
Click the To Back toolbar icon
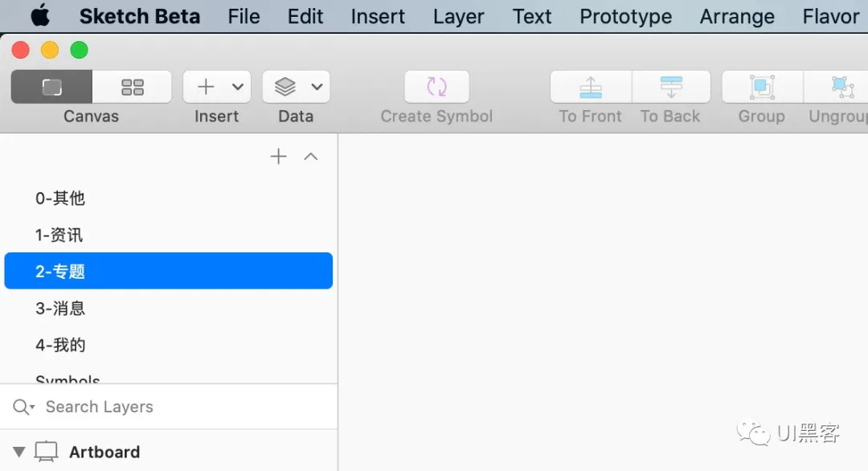click(x=671, y=87)
